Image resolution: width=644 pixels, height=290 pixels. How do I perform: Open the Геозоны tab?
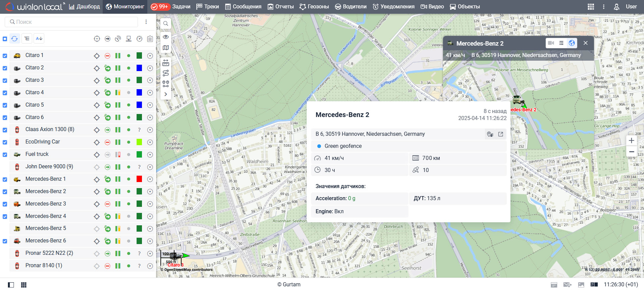(x=314, y=7)
